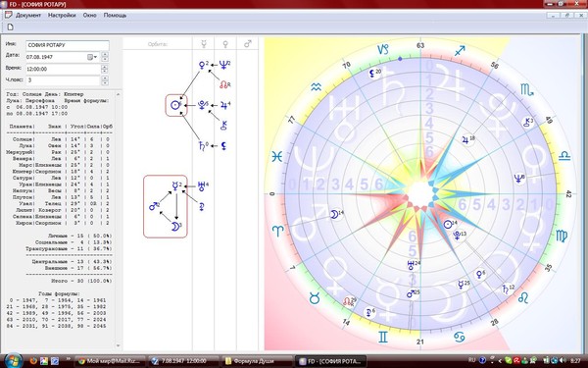Open the date picker calendar dropdown

(92, 57)
